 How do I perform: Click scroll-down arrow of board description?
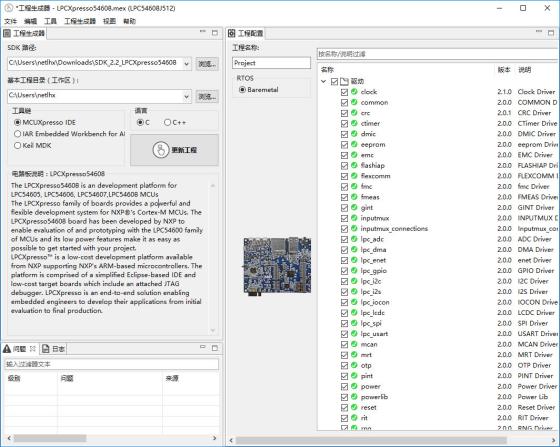point(213,330)
